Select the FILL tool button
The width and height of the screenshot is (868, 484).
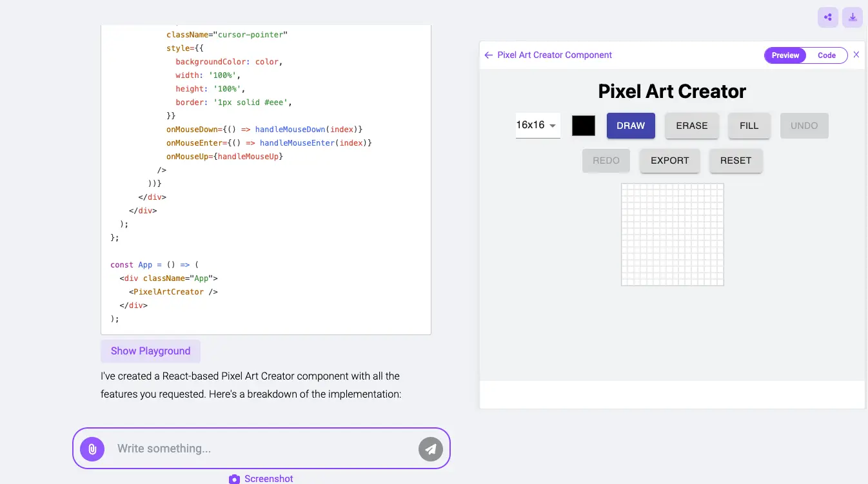(749, 126)
